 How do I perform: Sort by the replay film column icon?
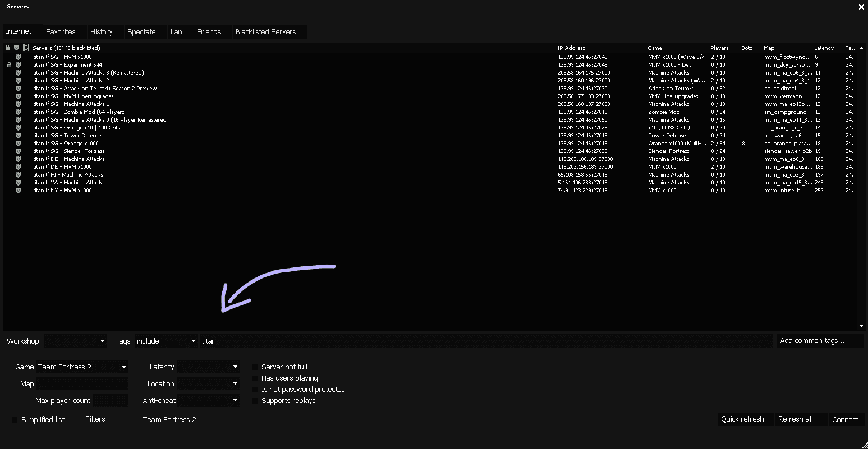pos(26,48)
